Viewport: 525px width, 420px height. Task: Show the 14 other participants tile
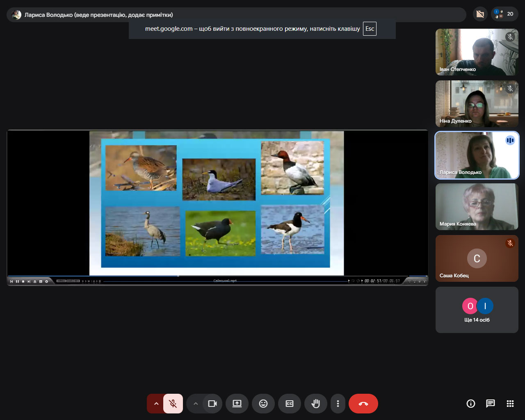[477, 310]
